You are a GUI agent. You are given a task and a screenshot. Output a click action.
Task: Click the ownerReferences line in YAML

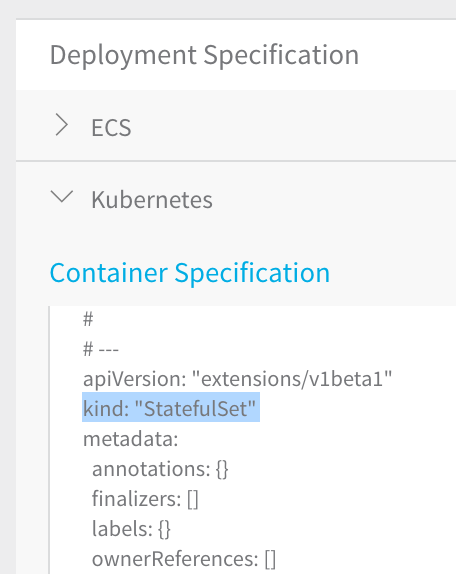click(184, 559)
